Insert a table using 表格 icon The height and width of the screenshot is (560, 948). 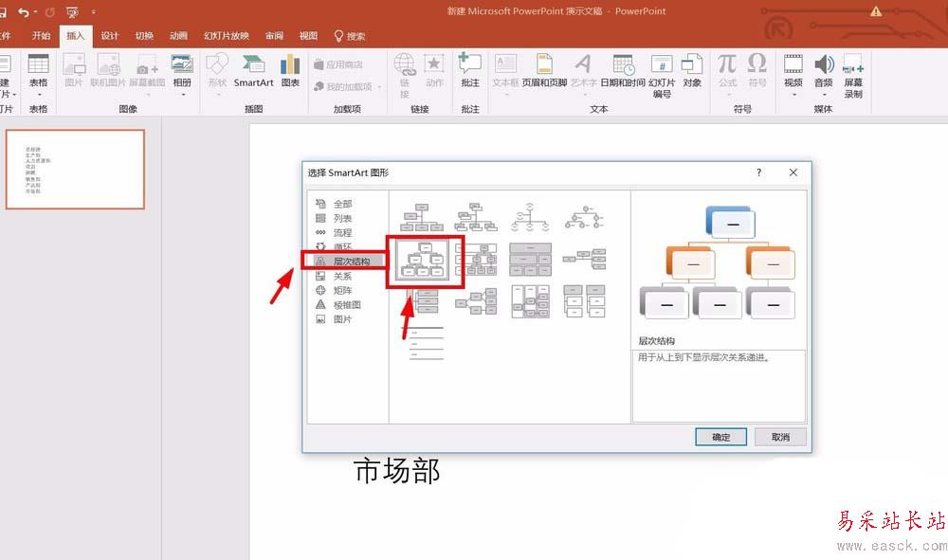click(38, 70)
